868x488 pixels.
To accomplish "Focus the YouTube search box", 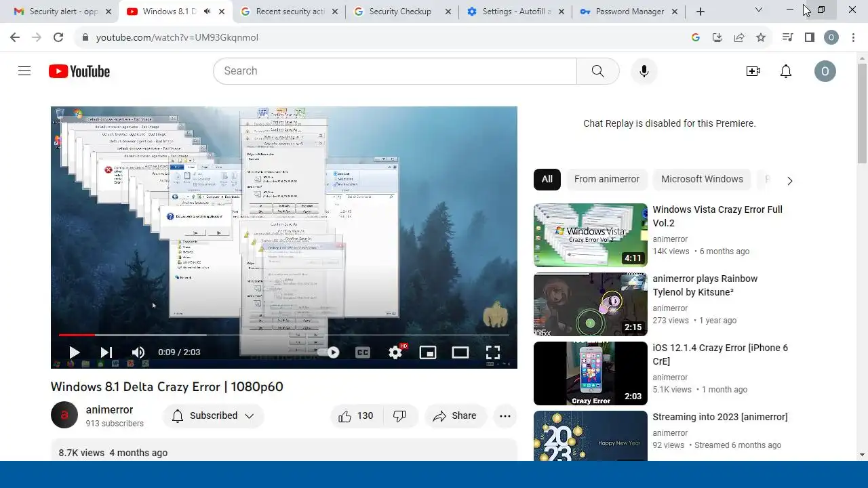I will tap(395, 71).
